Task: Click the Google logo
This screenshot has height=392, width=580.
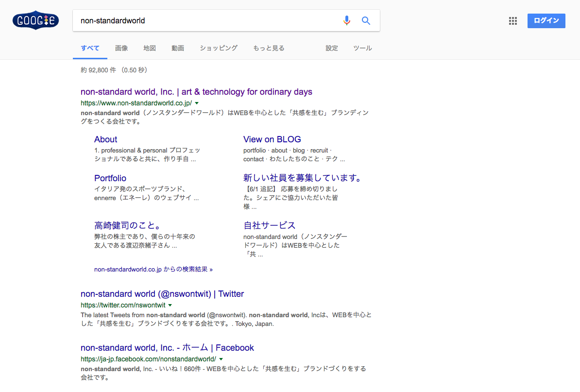Action: coord(35,20)
